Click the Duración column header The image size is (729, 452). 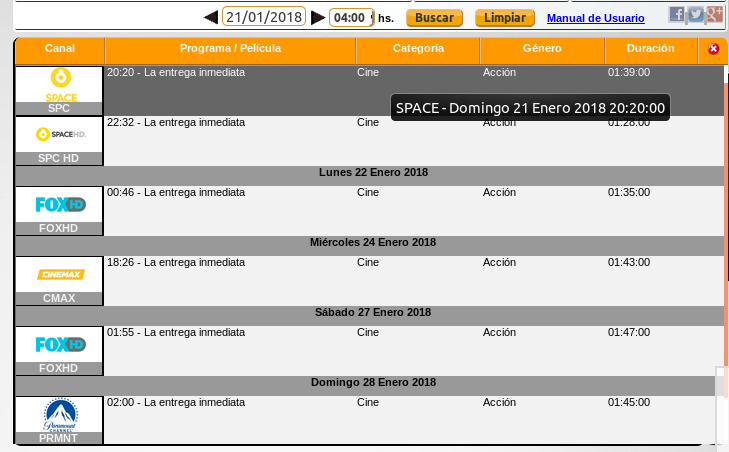click(650, 49)
